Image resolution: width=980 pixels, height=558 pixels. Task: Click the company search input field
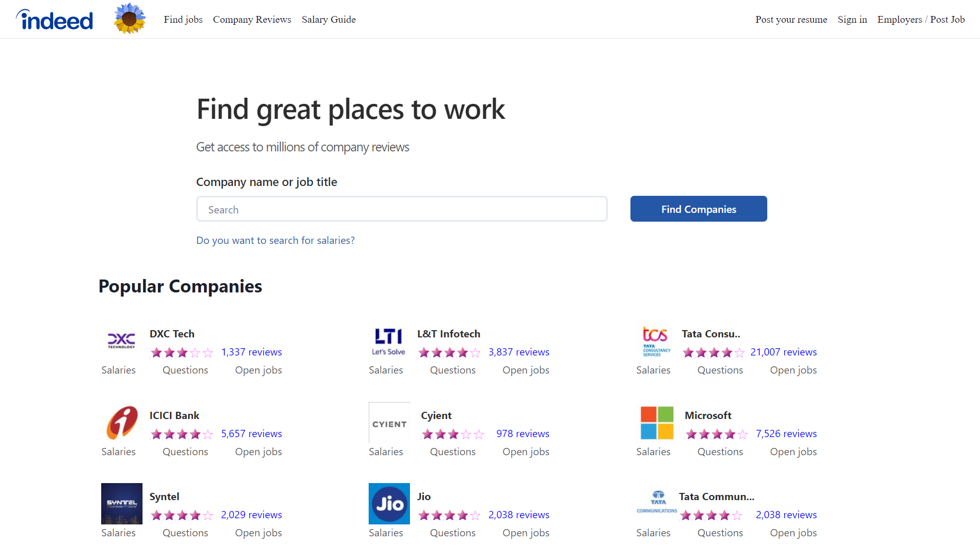pos(402,209)
